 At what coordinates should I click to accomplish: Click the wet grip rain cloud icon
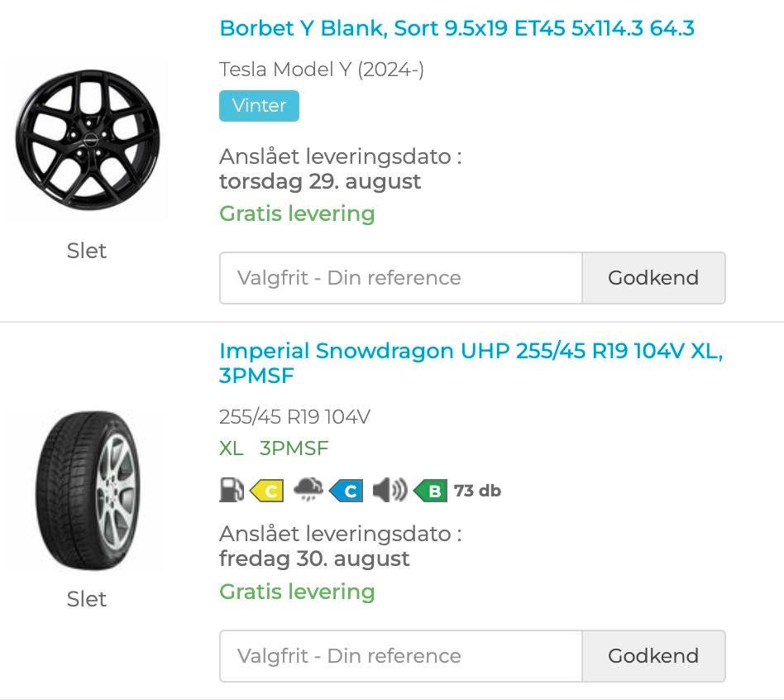coord(308,491)
